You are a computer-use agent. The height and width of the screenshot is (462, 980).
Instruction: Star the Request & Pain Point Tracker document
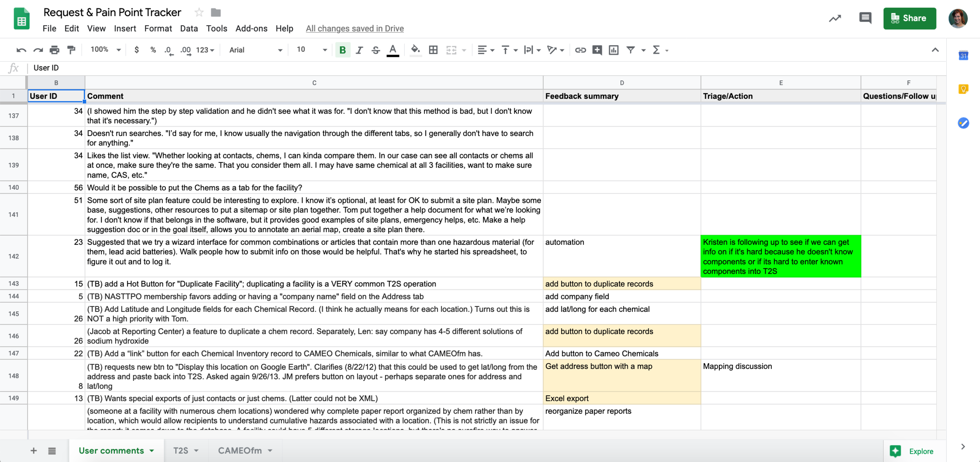point(199,13)
